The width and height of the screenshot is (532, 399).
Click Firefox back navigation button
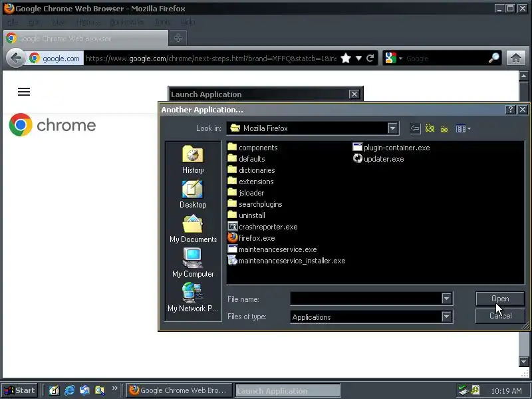15,59
